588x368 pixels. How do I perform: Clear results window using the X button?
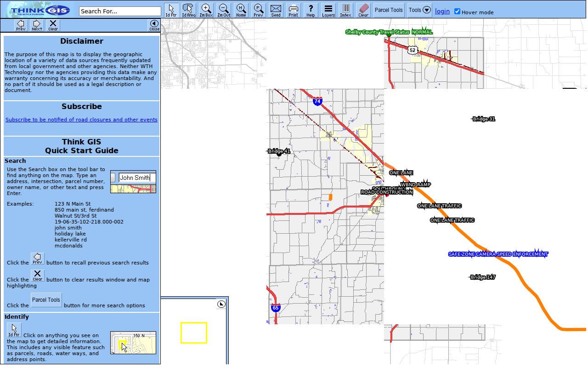(x=53, y=25)
